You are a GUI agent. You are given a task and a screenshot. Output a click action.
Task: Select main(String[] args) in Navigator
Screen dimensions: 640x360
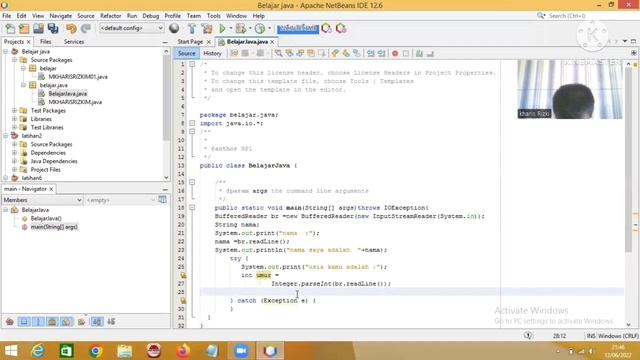[54, 227]
